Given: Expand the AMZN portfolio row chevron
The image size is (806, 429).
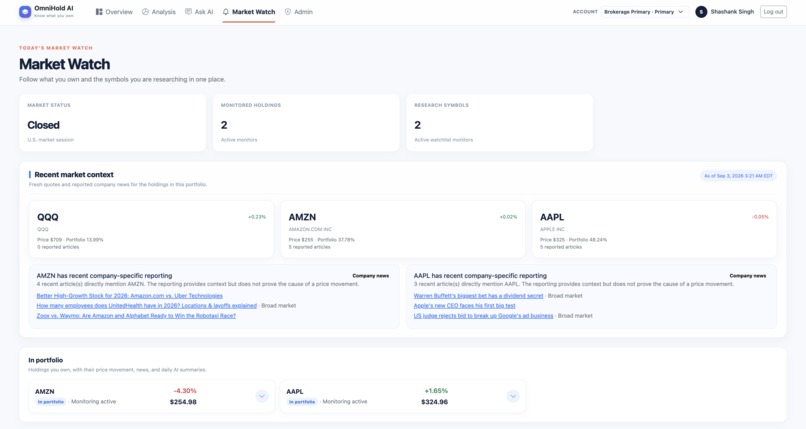Looking at the screenshot, I should point(262,396).
